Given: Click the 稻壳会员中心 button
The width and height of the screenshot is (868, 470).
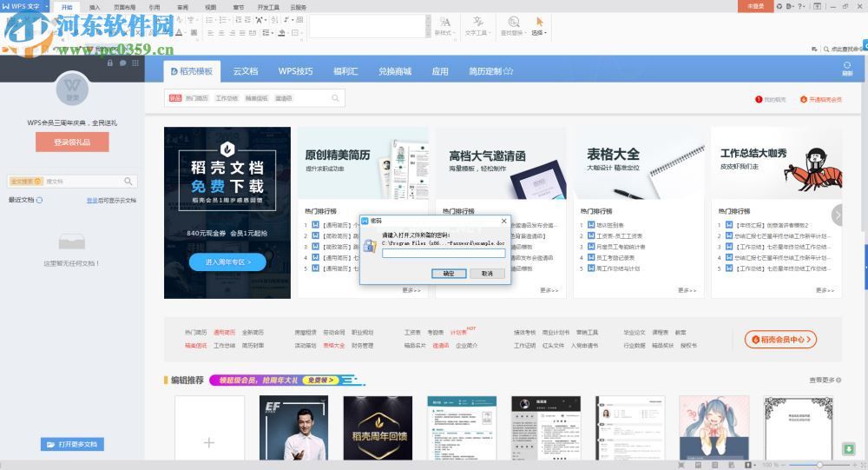Looking at the screenshot, I should [x=781, y=339].
